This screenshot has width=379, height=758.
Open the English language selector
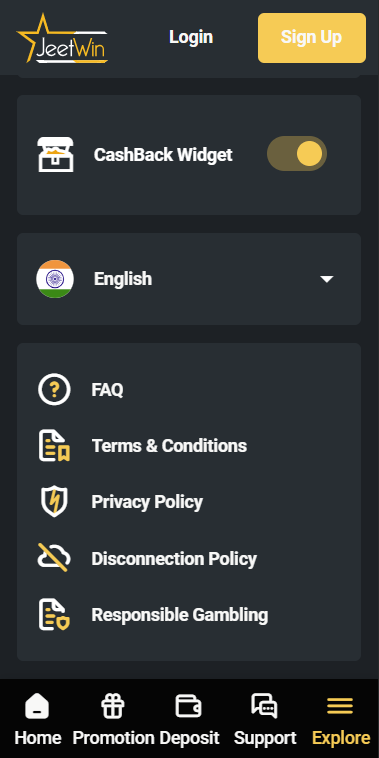coord(189,279)
